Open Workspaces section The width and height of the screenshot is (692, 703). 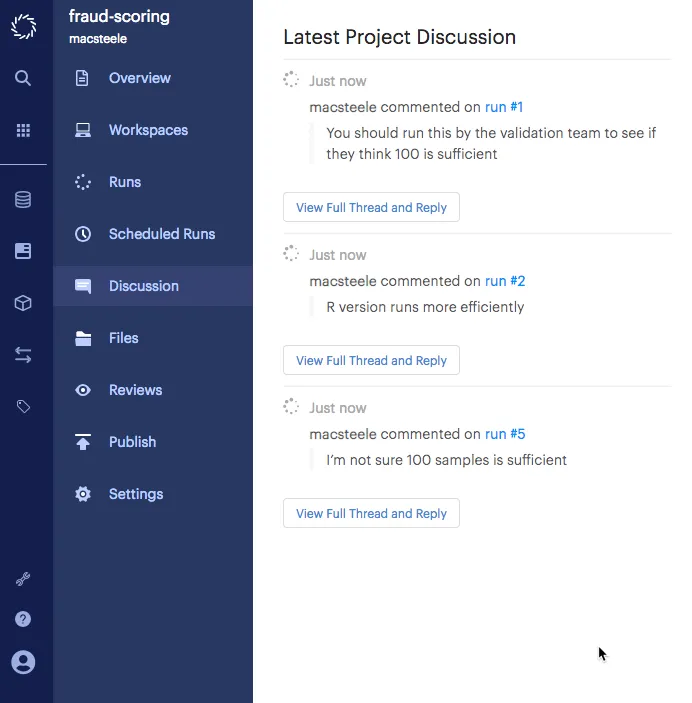point(148,130)
